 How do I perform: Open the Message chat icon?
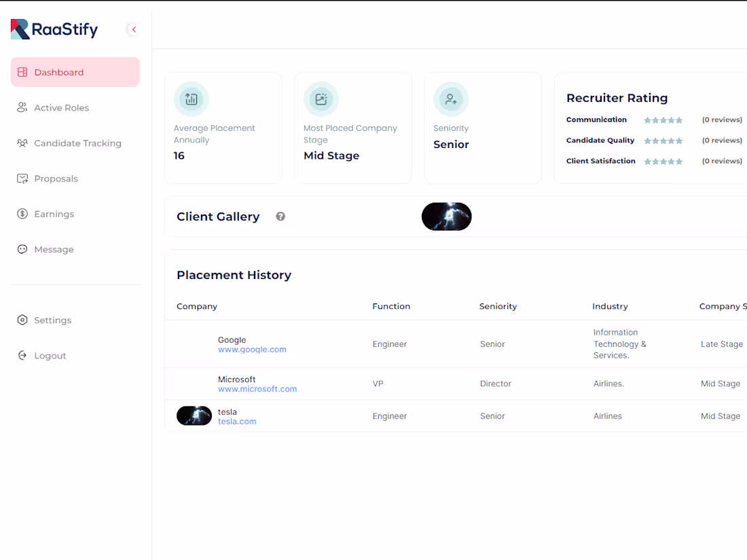22,249
